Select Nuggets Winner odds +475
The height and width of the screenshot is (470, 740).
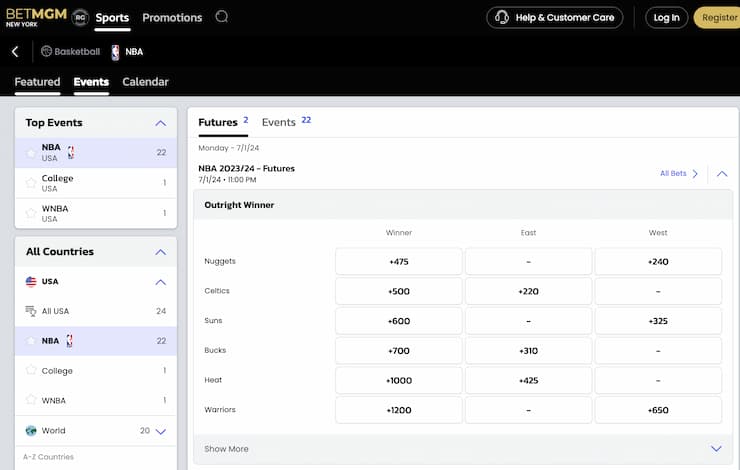pyautogui.click(x=399, y=261)
